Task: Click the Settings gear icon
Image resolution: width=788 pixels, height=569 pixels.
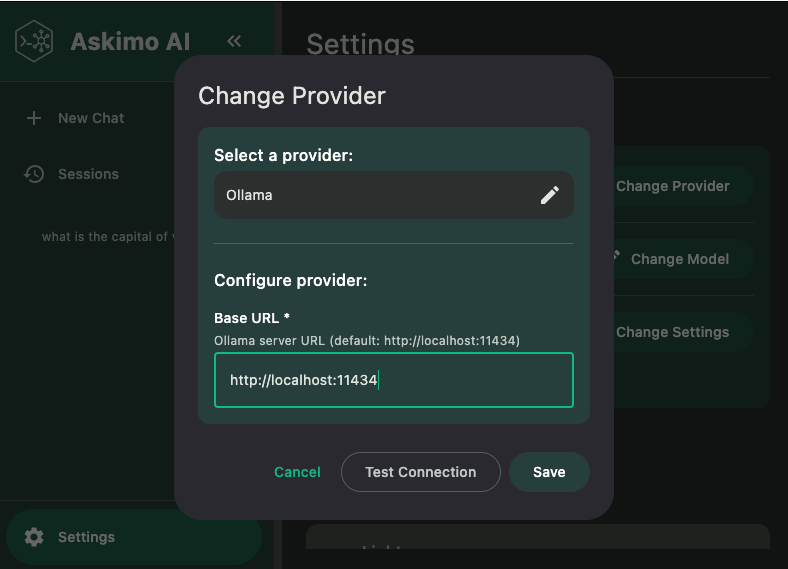Action: pos(34,537)
